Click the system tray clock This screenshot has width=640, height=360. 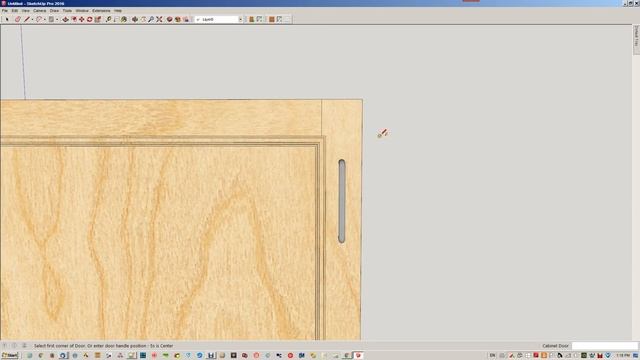click(623, 356)
